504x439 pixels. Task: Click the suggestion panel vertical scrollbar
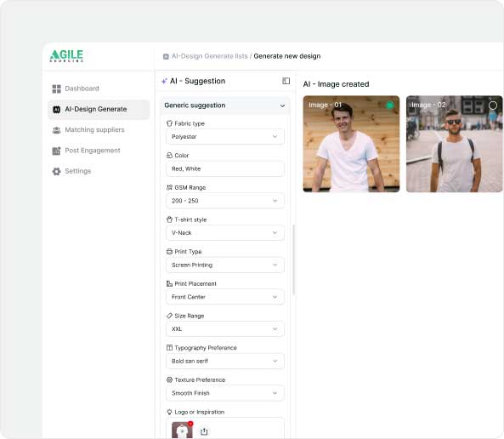tap(294, 259)
